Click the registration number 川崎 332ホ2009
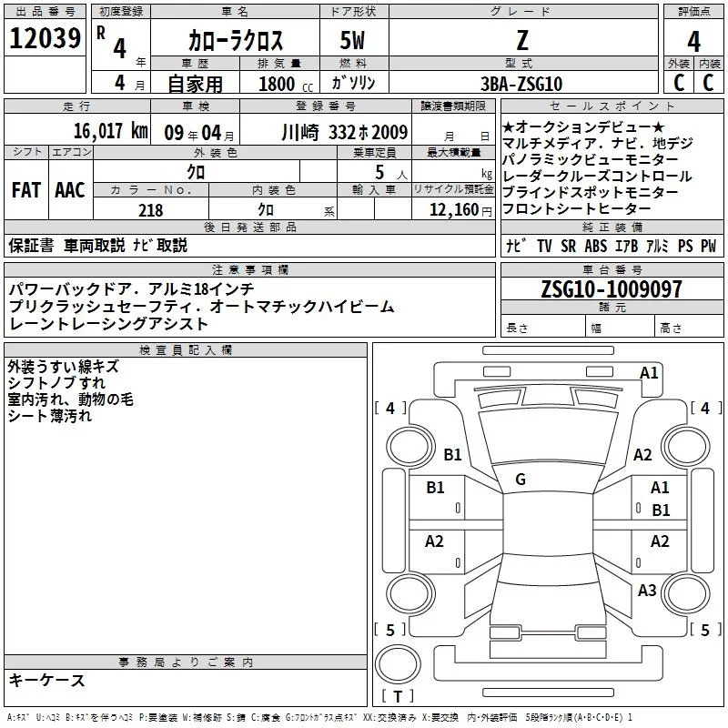Image resolution: width=728 pixels, height=728 pixels. click(x=344, y=132)
